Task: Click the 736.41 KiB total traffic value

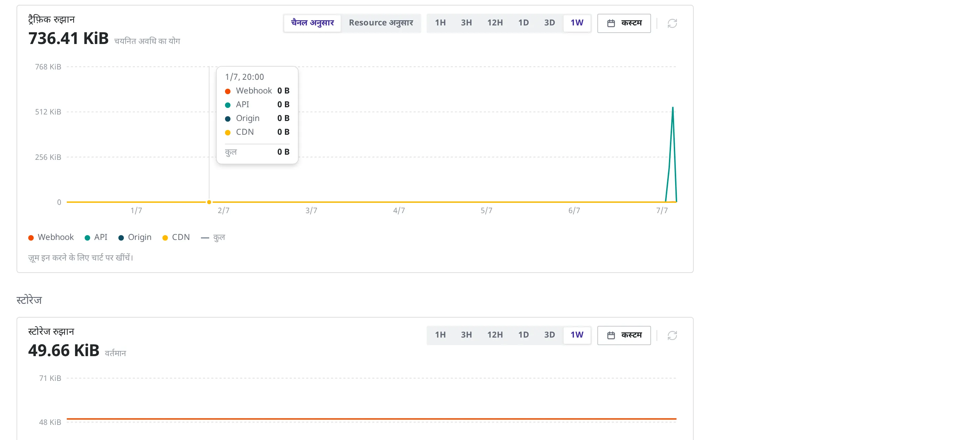Action: pos(68,38)
